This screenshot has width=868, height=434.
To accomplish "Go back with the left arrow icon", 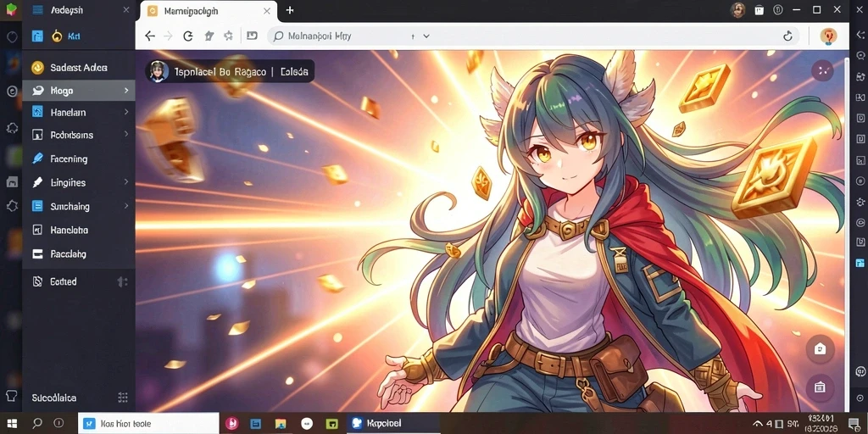I will tap(150, 36).
